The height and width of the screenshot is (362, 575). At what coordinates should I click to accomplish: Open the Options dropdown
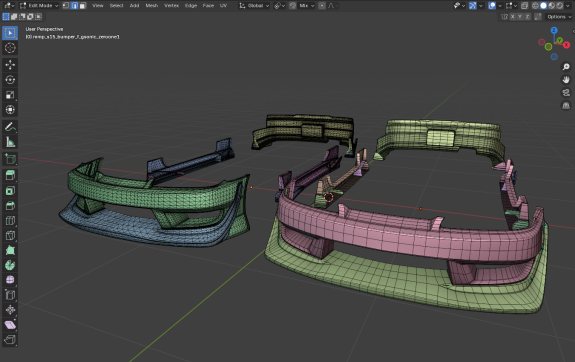tap(558, 17)
